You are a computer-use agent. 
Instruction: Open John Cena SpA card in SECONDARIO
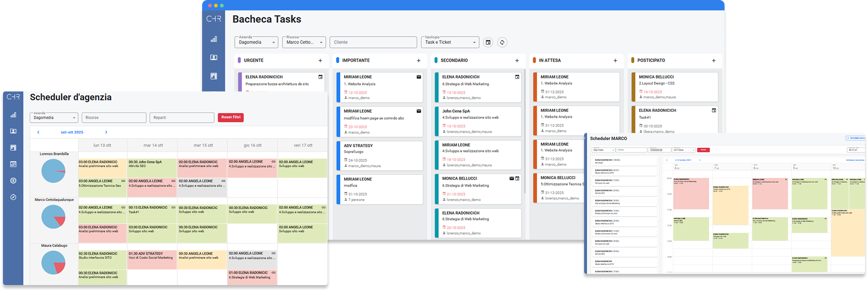tap(478, 121)
